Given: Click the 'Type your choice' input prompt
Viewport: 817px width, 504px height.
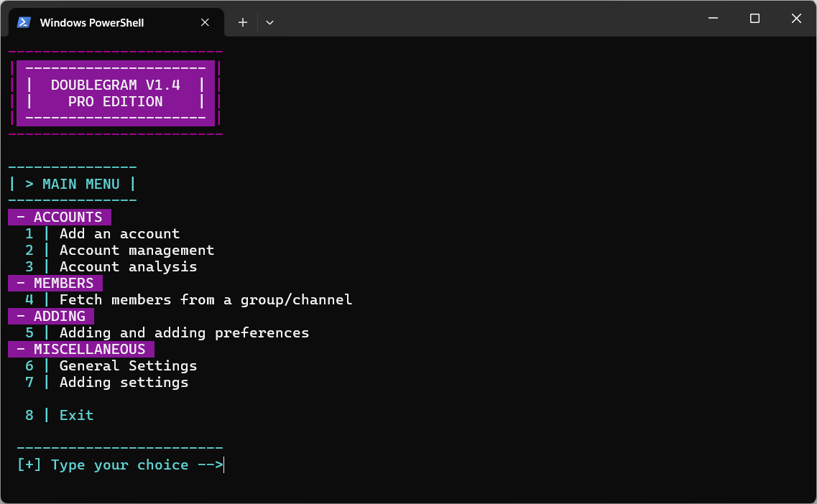Looking at the screenshot, I should click(x=119, y=465).
